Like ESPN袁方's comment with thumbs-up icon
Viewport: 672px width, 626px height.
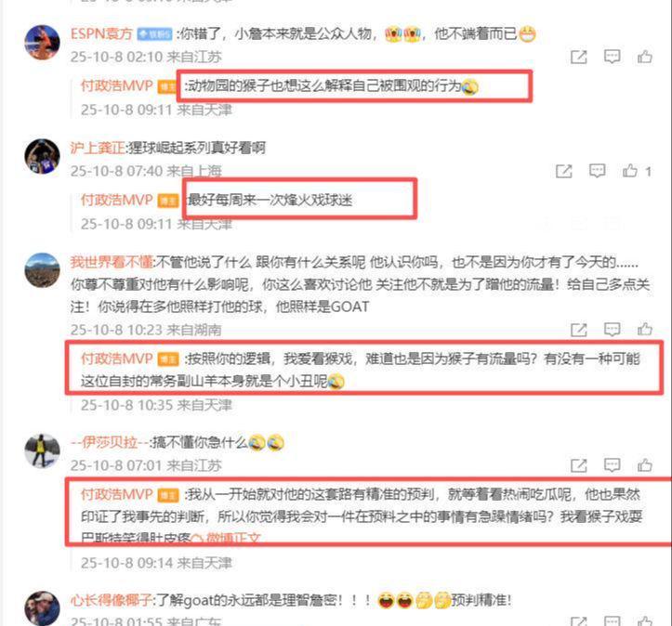[644, 57]
